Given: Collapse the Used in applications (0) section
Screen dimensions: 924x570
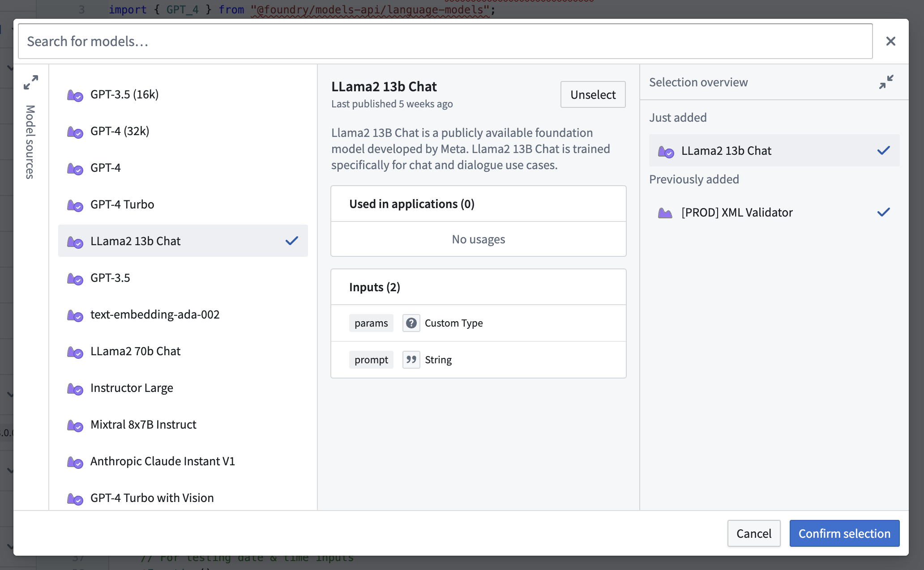Looking at the screenshot, I should click(x=478, y=204).
